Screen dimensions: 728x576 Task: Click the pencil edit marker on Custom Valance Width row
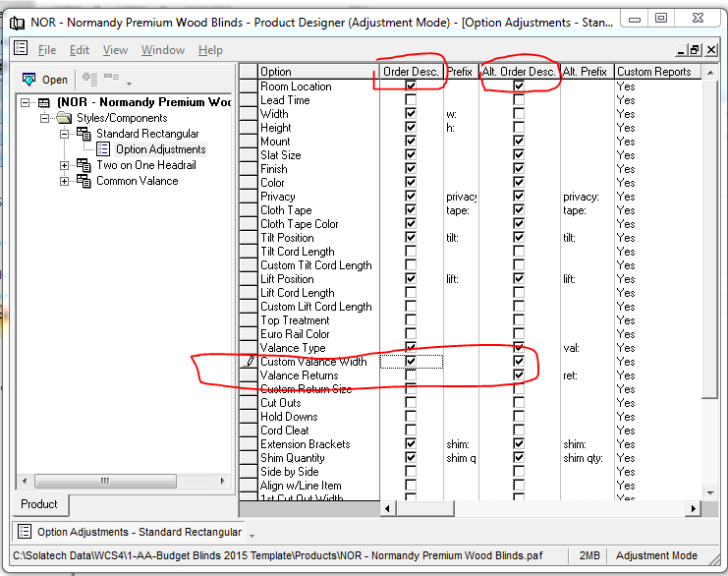250,361
